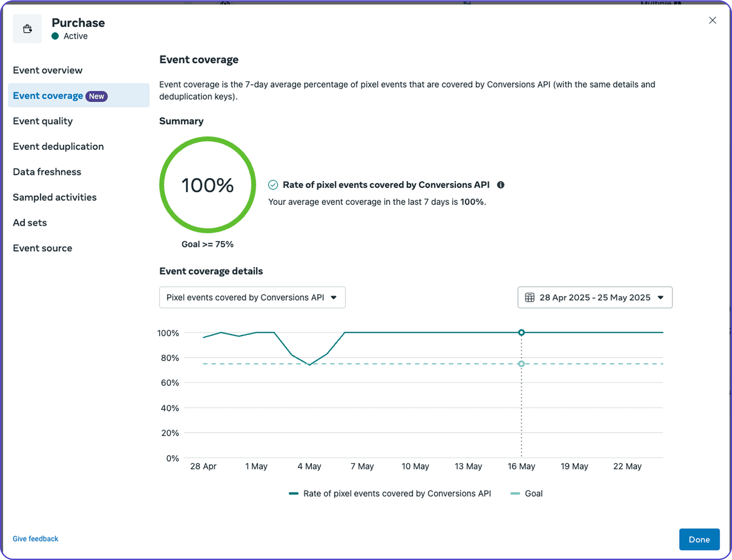
Task: Click the green Active status dot
Action: 55,36
